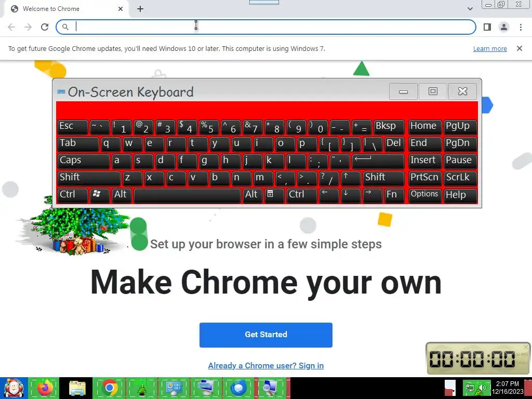Click the Chrome taskbar icon
This screenshot has width=532, height=399.
pos(109,388)
